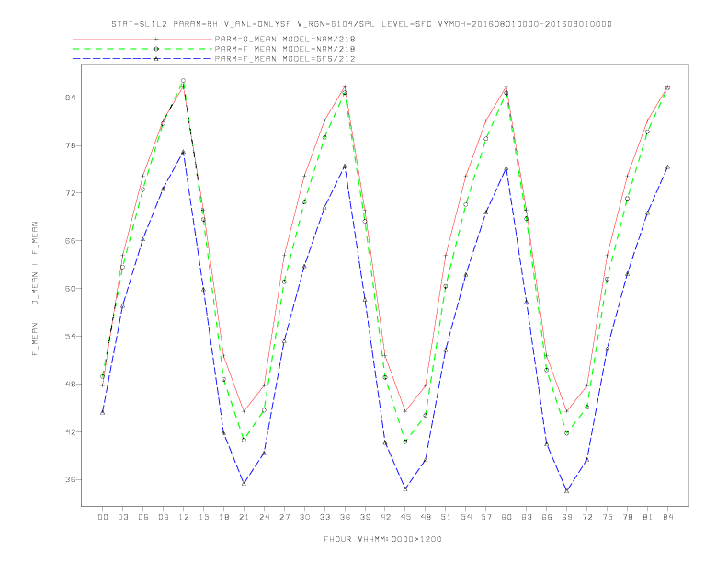Click x-axis forecast hour label 15
The image size is (728, 563).
coord(203,517)
